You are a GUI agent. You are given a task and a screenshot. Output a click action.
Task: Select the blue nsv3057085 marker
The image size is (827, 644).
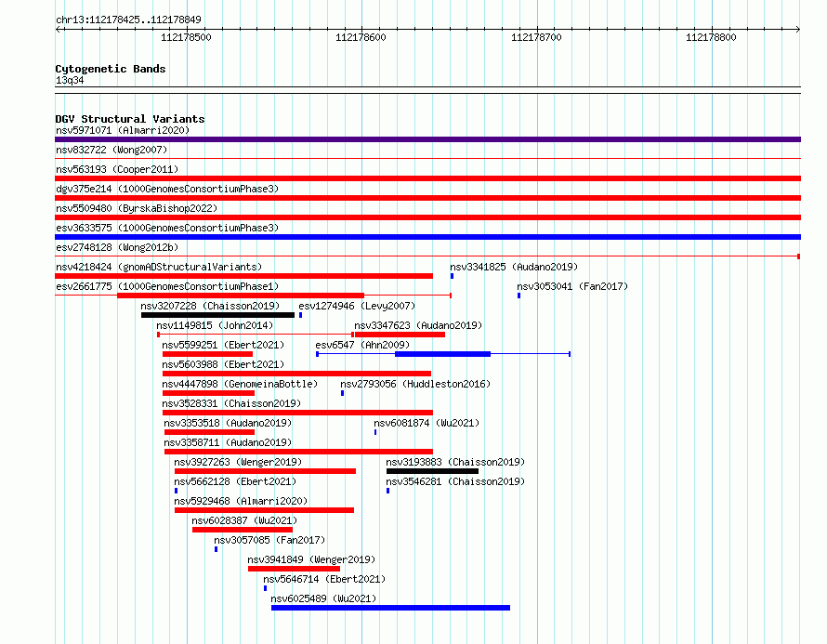pyautogui.click(x=217, y=549)
